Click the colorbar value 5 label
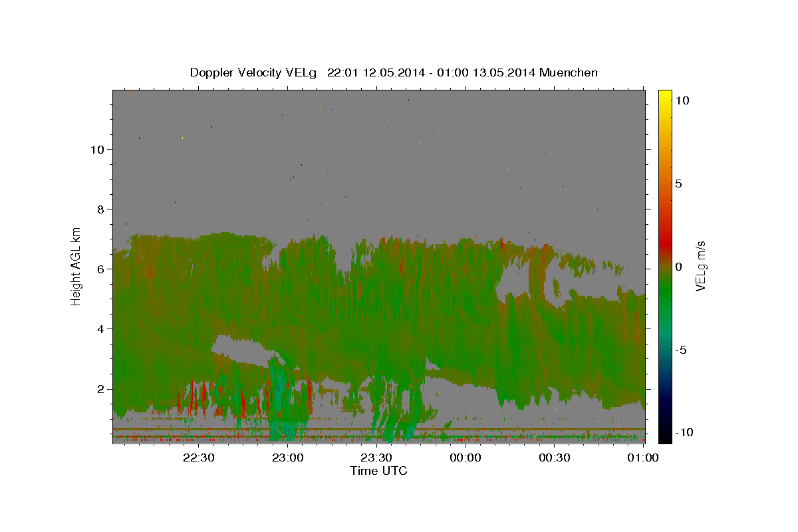Viewport: 798px width, 532px height. coord(678,184)
